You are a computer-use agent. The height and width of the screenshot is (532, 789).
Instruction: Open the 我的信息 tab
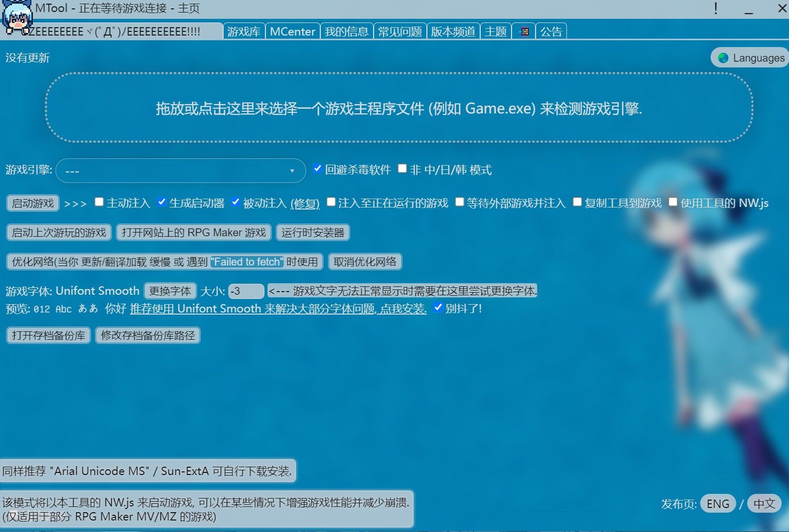346,31
